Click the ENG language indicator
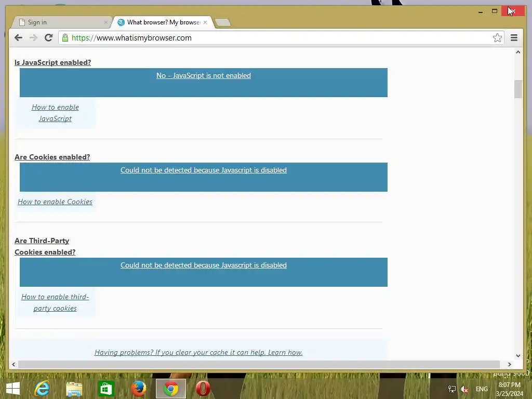532x399 pixels. click(482, 389)
